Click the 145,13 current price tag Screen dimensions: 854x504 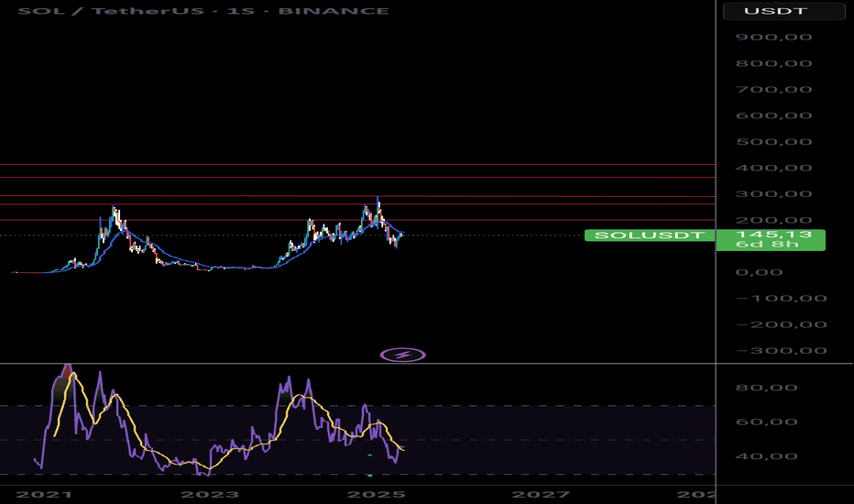(773, 235)
